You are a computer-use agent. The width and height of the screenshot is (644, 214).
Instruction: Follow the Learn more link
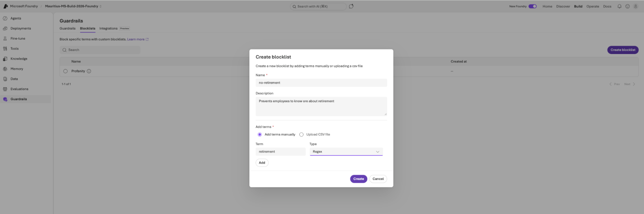(x=136, y=39)
